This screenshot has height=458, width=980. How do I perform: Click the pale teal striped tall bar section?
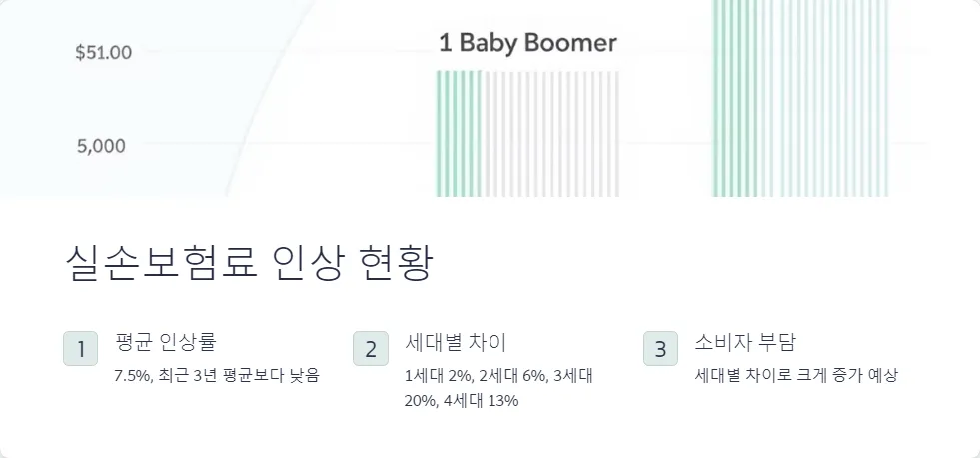tap(824, 98)
